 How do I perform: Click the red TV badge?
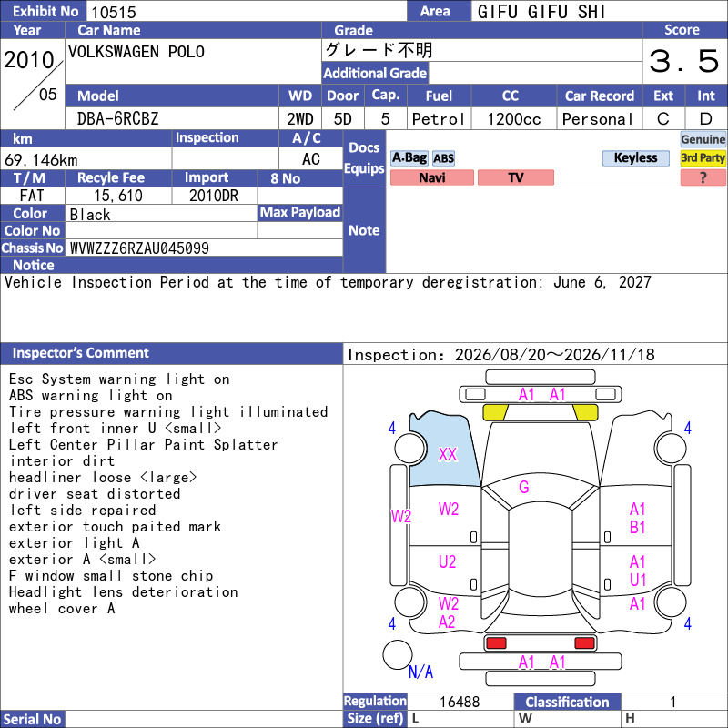point(515,177)
